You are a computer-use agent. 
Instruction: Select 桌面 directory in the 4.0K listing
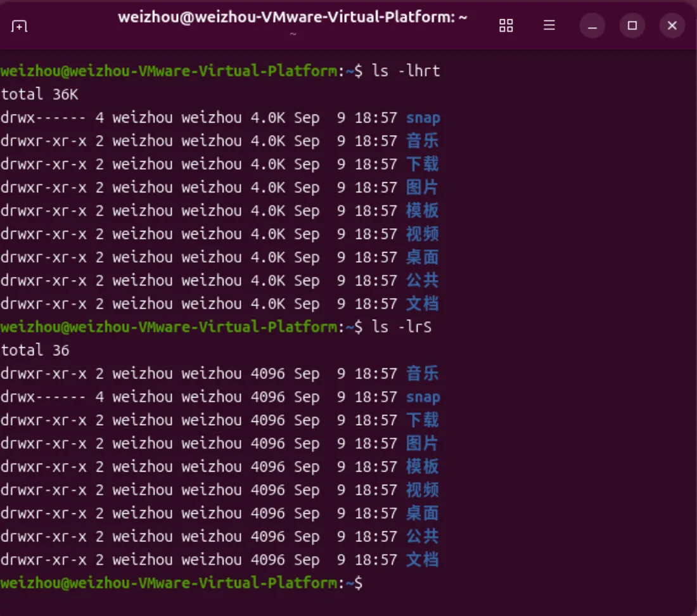pyautogui.click(x=422, y=257)
